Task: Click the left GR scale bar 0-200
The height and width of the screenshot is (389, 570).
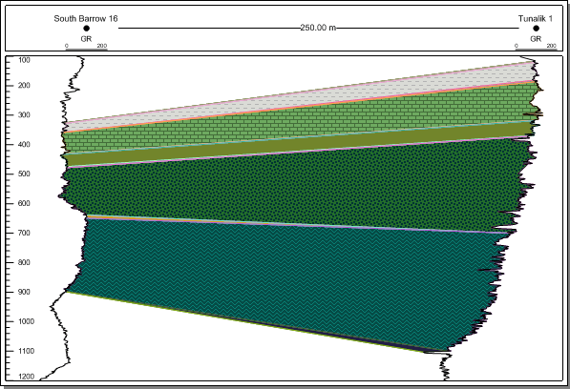Action: click(x=86, y=47)
